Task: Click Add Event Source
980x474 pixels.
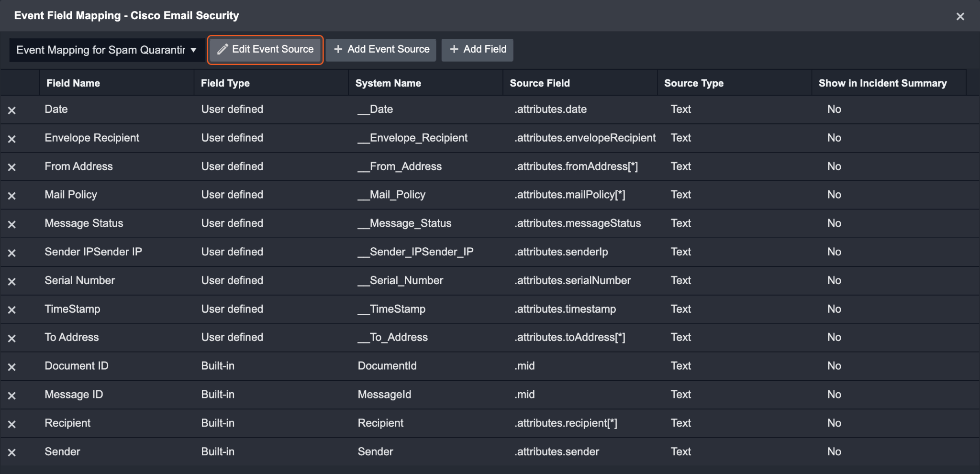Action: [x=381, y=49]
